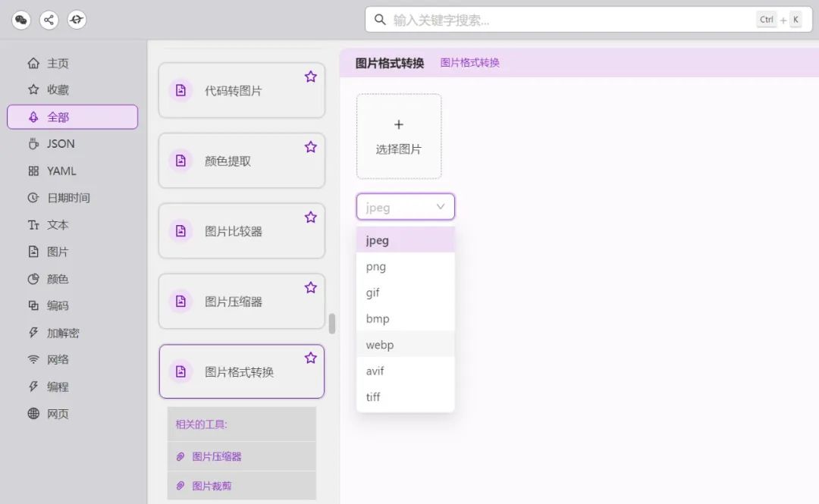Favorite the 代码转图片 tool with the star
Viewport: 819px width, 504px height.
[x=311, y=77]
